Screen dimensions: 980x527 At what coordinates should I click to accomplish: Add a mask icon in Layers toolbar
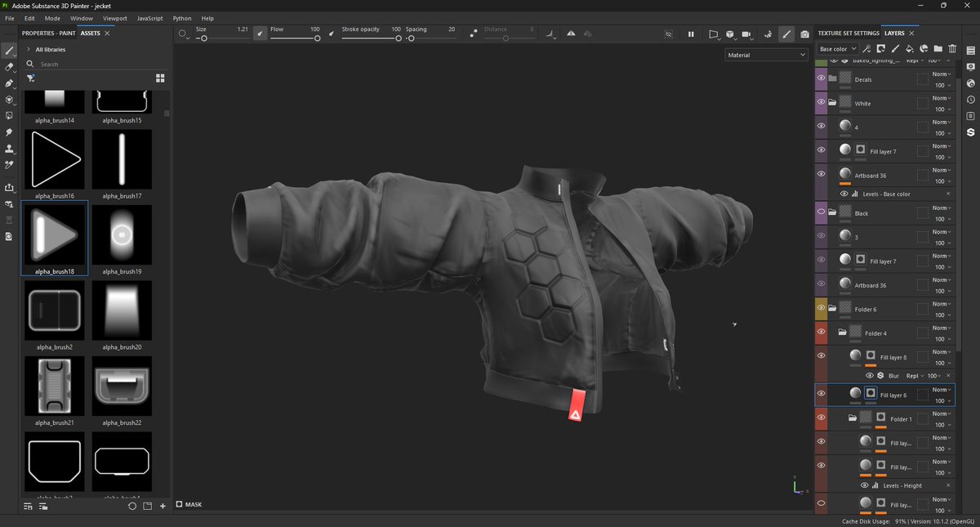pyautogui.click(x=881, y=49)
